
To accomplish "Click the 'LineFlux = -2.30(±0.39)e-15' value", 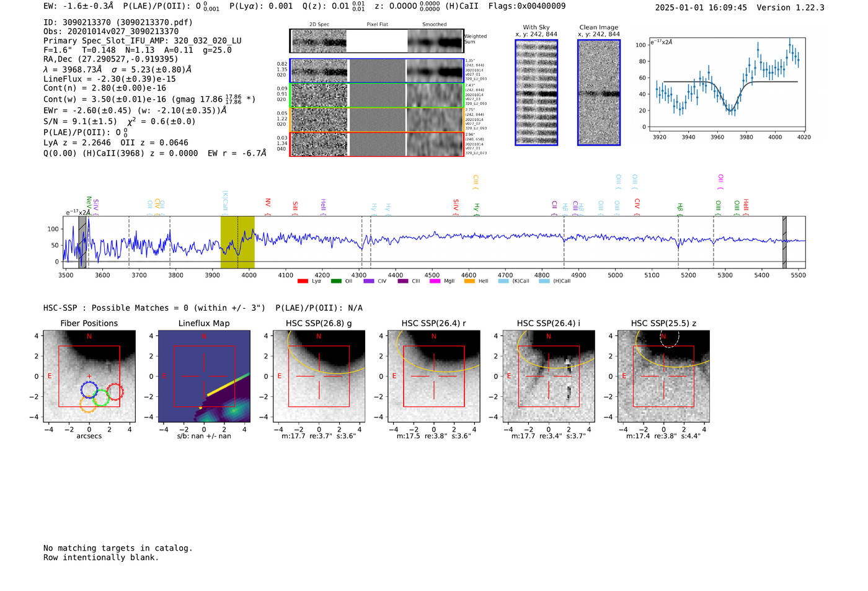I will pyautogui.click(x=110, y=79).
